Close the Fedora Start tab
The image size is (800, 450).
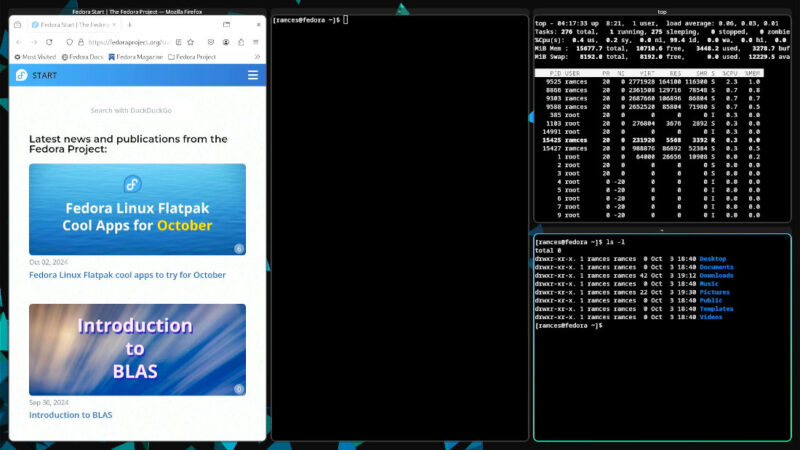[x=114, y=24]
